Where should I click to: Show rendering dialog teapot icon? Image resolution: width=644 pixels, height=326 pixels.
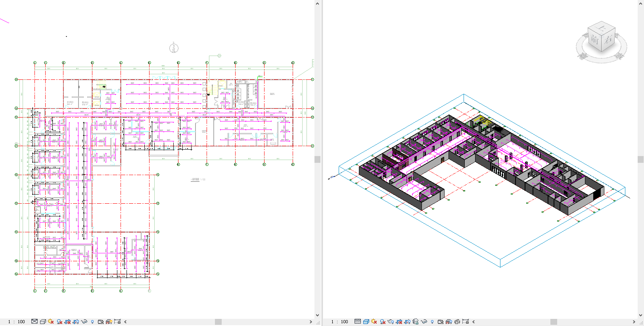tap(391, 322)
